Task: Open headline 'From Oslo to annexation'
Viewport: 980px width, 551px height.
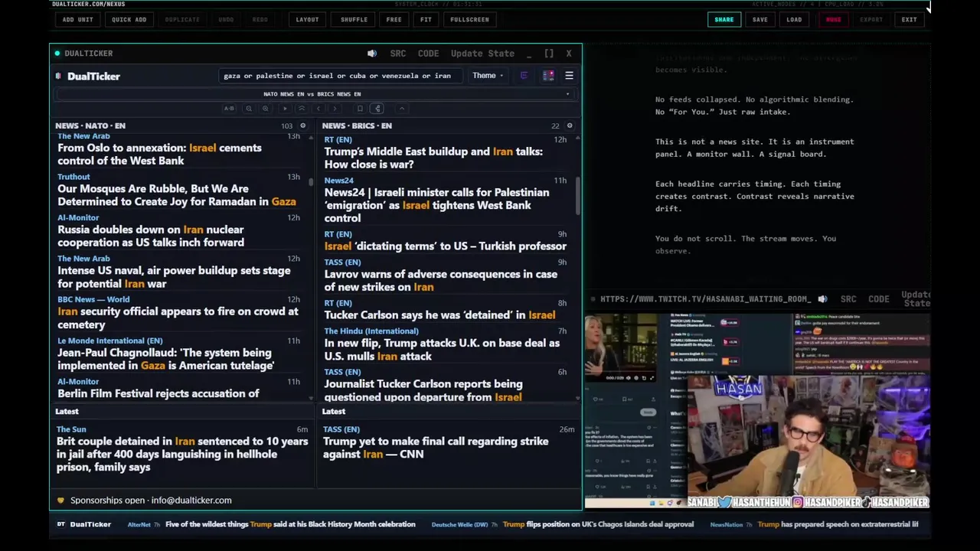Action: pos(159,155)
